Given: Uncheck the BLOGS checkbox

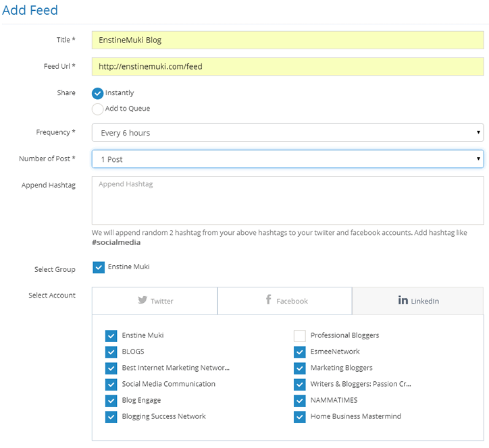Looking at the screenshot, I should coord(111,352).
